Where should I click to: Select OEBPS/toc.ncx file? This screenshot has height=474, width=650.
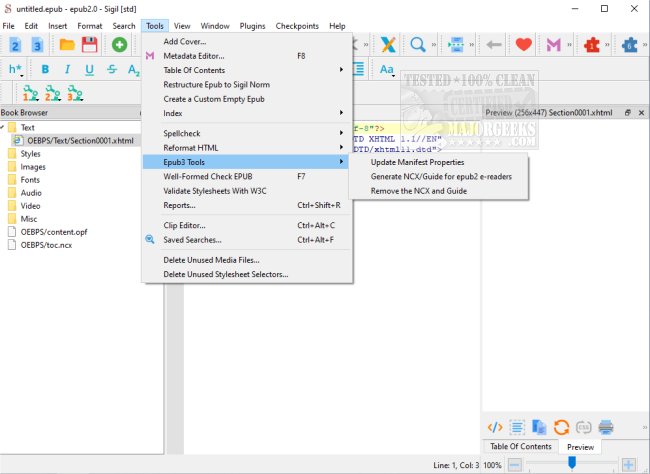46,245
